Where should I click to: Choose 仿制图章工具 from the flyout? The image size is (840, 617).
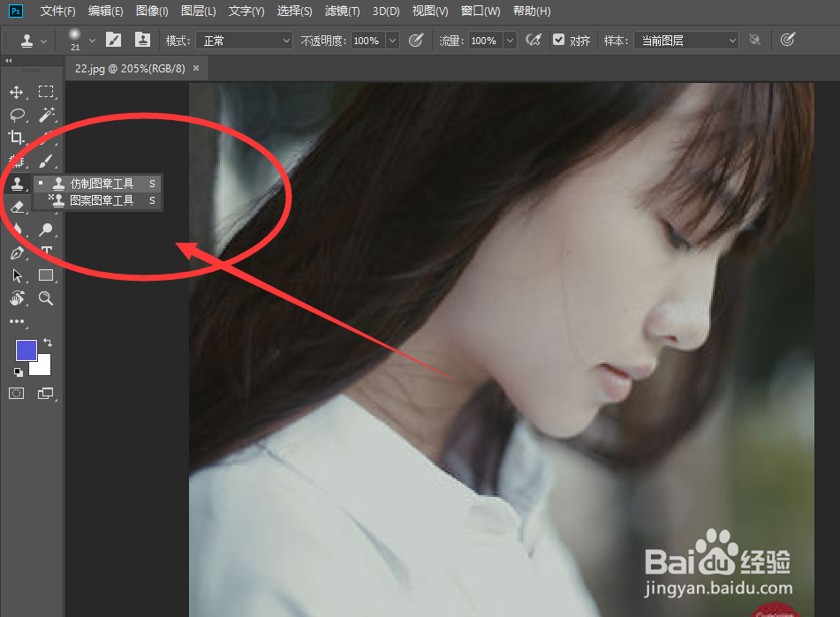97,184
